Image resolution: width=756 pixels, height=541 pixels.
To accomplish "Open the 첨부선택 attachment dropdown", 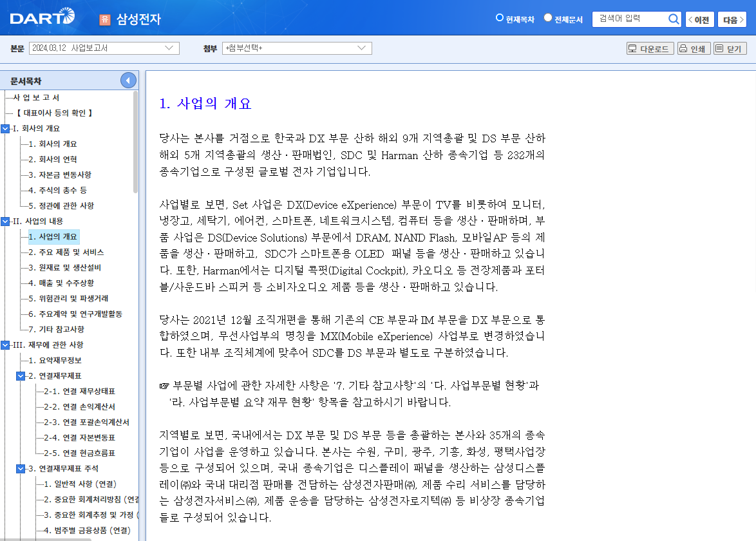I will (296, 48).
